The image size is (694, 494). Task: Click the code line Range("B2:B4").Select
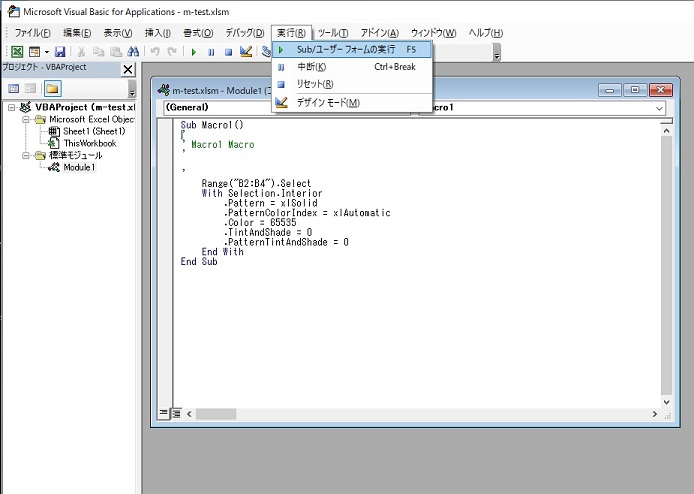coord(256,183)
